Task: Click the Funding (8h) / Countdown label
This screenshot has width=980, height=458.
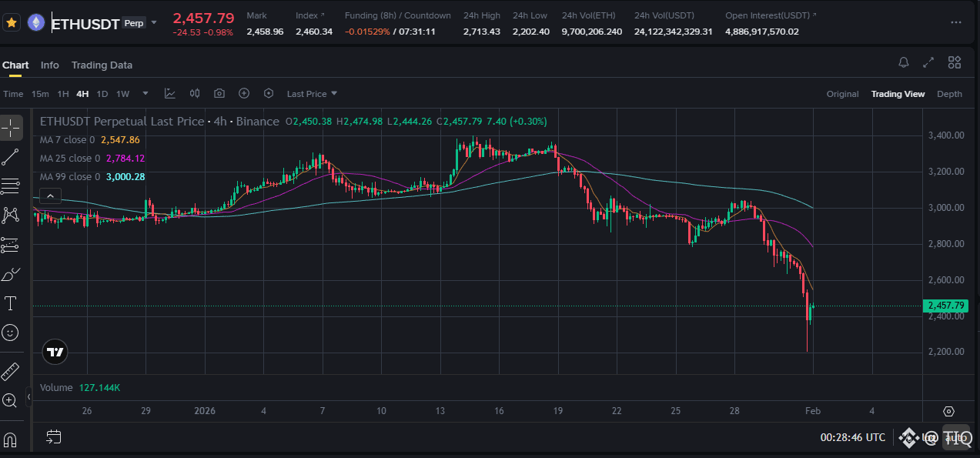Action: [x=398, y=15]
